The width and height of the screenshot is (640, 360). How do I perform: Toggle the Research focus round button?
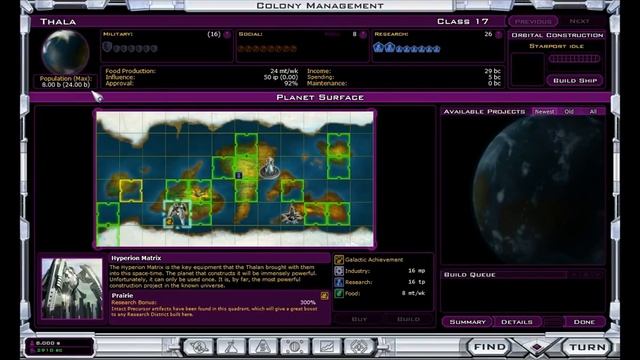[x=498, y=35]
